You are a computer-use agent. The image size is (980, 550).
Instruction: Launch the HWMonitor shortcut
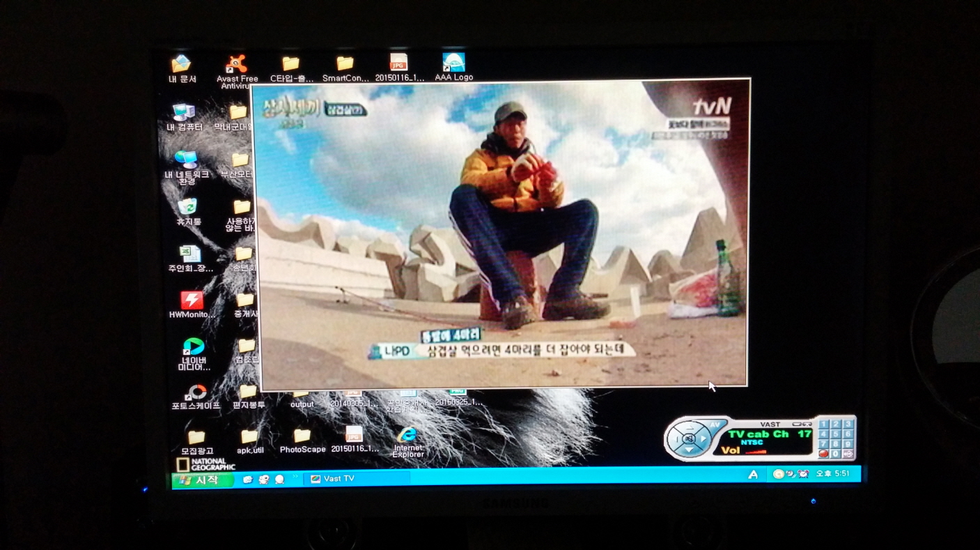point(191,305)
